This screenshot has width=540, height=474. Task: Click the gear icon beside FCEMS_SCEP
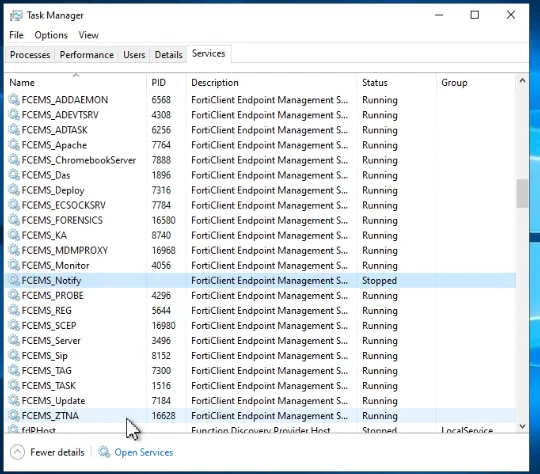point(14,326)
